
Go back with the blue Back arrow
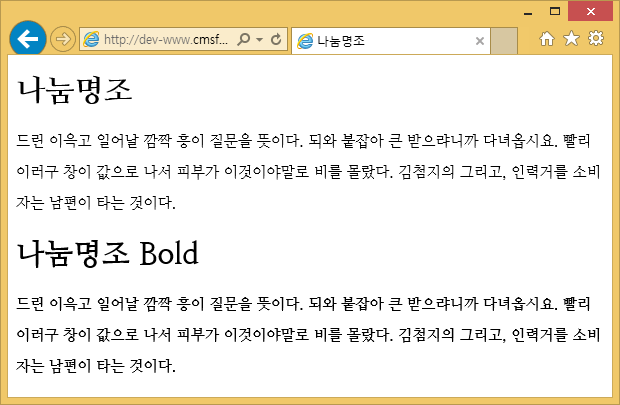point(28,39)
